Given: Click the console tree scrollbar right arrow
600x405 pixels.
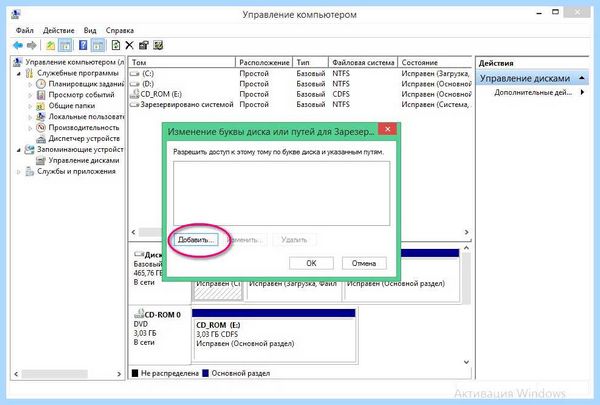Looking at the screenshot, I should click(119, 374).
